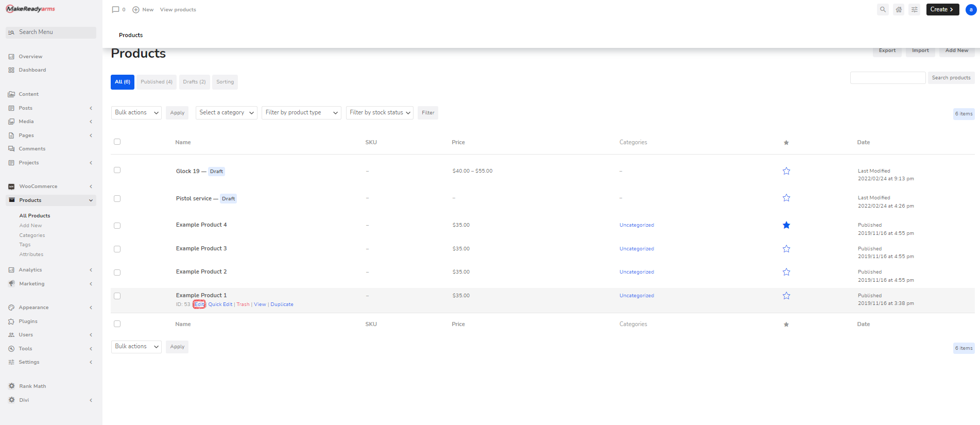This screenshot has height=425, width=980.
Task: Switch to the Drafts (2) tab
Action: point(194,82)
